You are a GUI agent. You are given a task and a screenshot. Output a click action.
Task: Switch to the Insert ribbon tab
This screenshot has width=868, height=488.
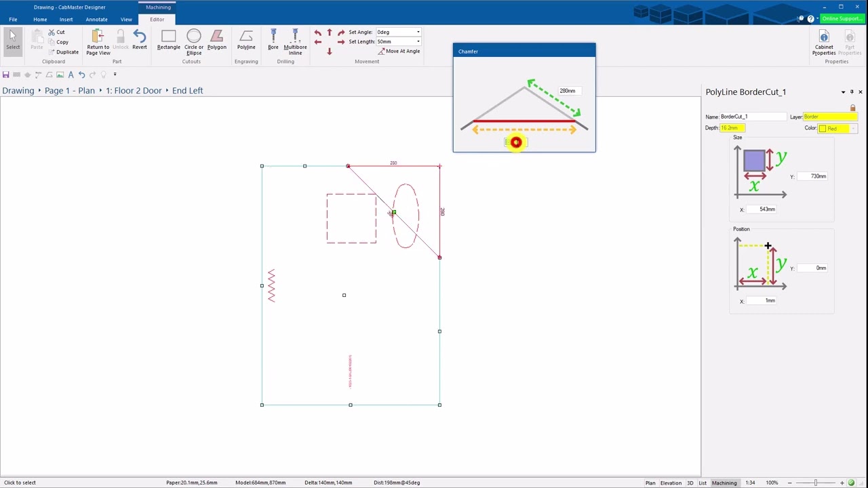(x=66, y=19)
